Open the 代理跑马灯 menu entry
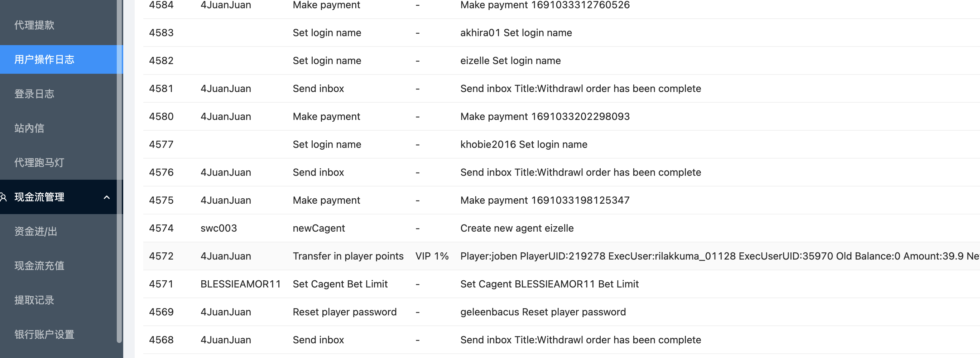The image size is (980, 358). point(39,163)
